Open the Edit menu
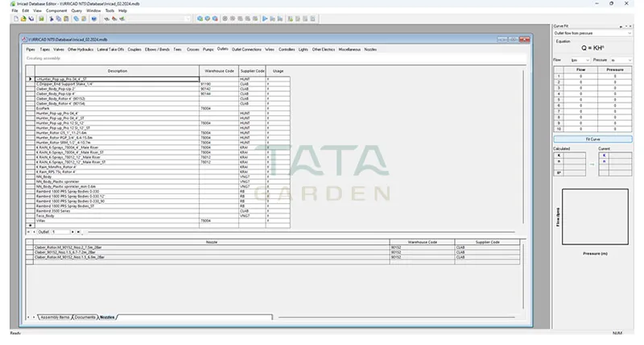Image resolution: width=644 pixels, height=345 pixels. click(x=26, y=10)
